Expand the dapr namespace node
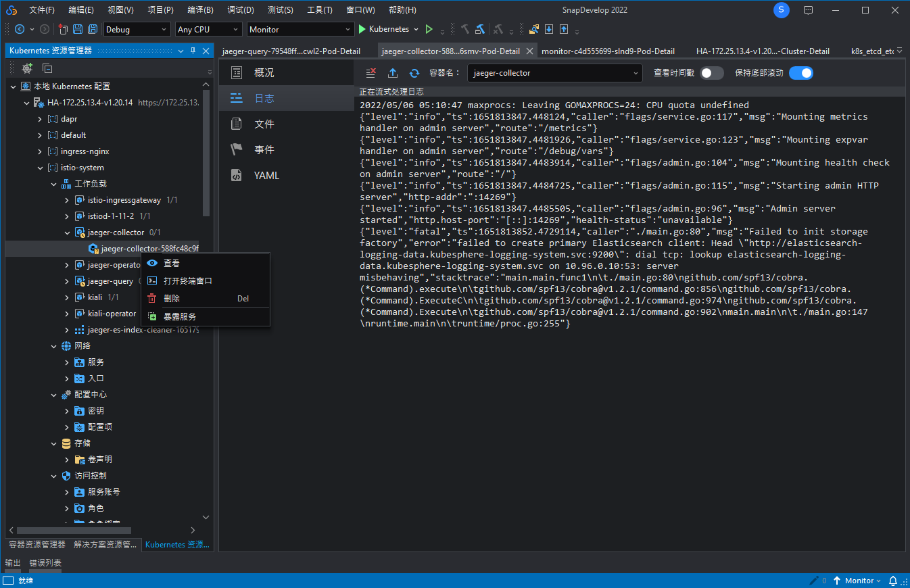This screenshot has width=910, height=588. [39, 119]
